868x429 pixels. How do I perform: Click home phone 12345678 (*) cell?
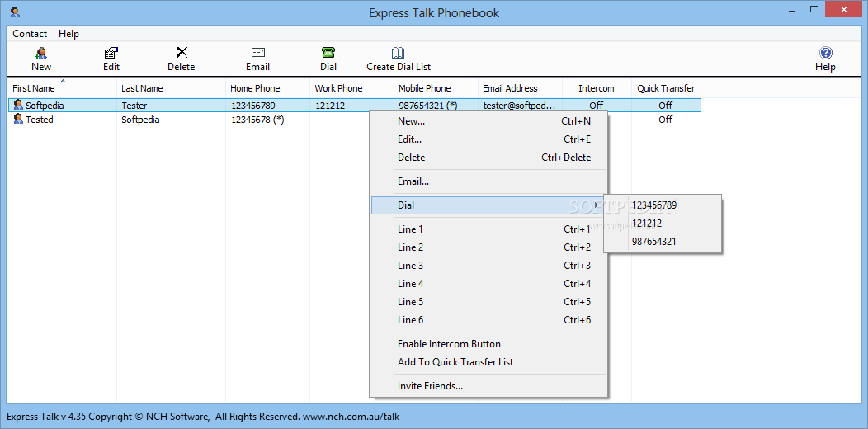click(258, 120)
